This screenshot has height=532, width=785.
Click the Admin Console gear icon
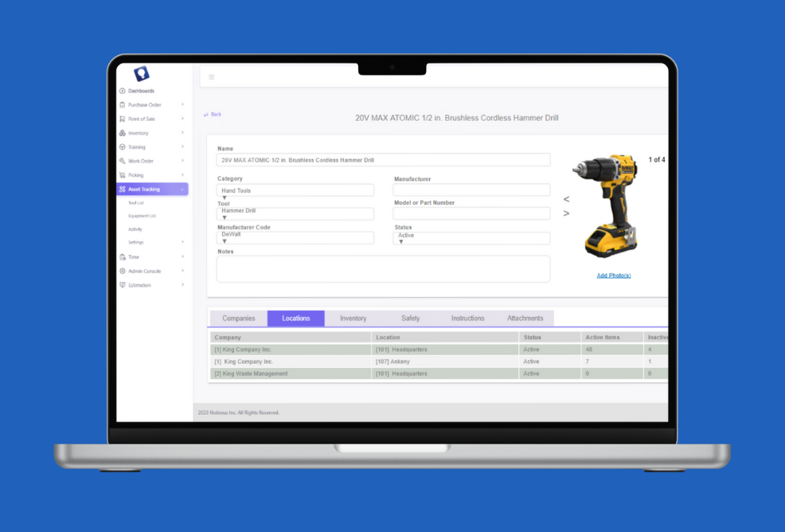122,271
